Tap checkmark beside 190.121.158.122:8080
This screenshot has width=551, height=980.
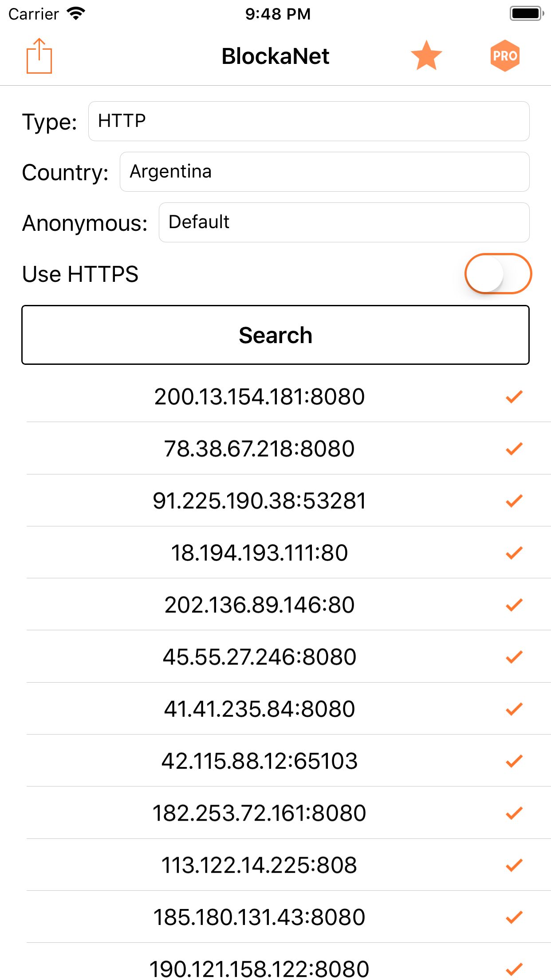[514, 968]
